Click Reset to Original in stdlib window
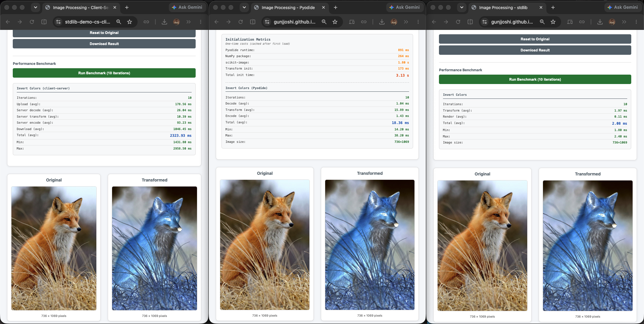The image size is (644, 324). pos(535,39)
